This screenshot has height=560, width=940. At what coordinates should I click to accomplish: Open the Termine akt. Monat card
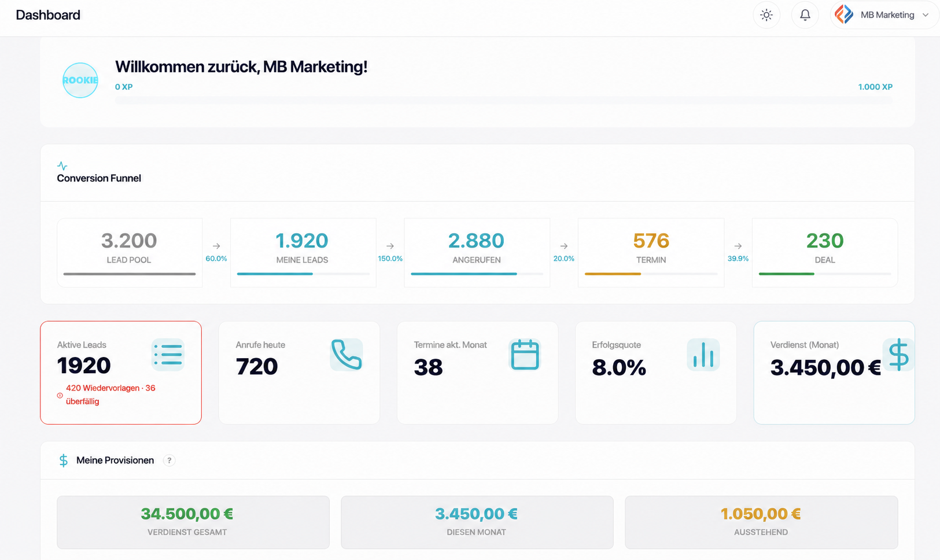(x=478, y=373)
